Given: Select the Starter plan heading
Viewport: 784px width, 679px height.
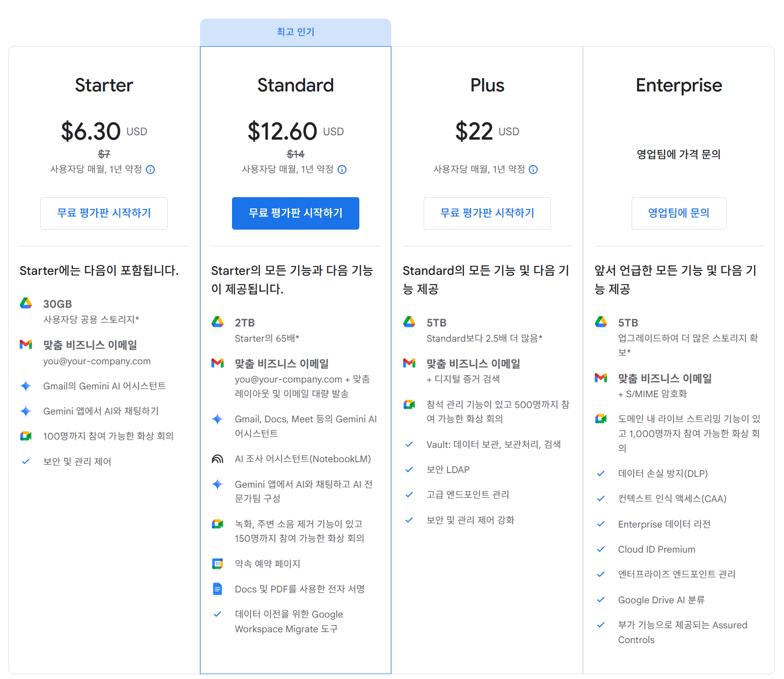Looking at the screenshot, I should pyautogui.click(x=104, y=86).
